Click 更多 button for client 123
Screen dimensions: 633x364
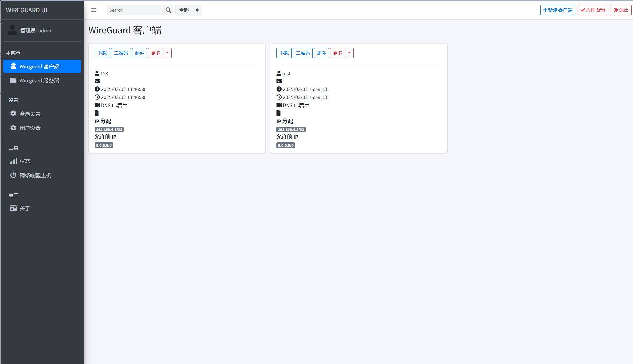[x=156, y=53]
